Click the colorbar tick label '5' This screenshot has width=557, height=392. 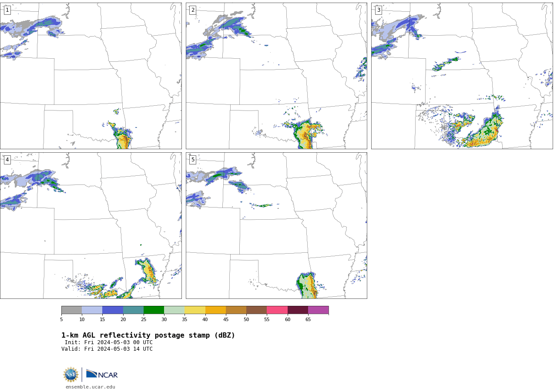coord(61,320)
